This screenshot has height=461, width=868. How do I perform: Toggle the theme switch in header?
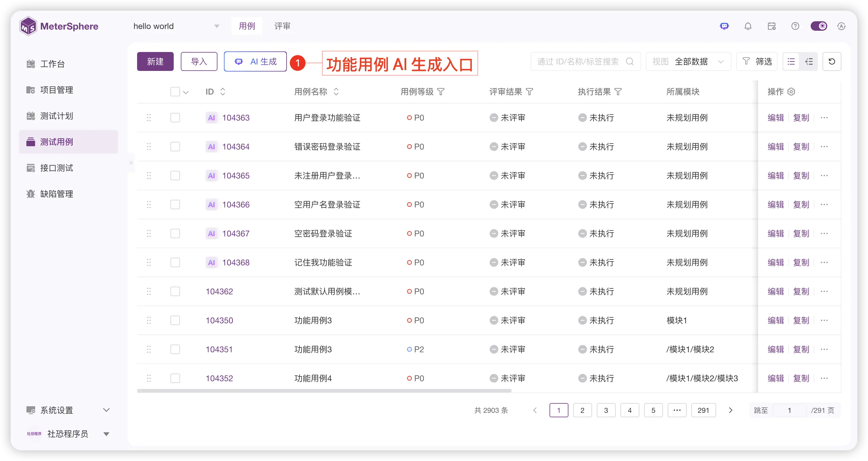(818, 26)
